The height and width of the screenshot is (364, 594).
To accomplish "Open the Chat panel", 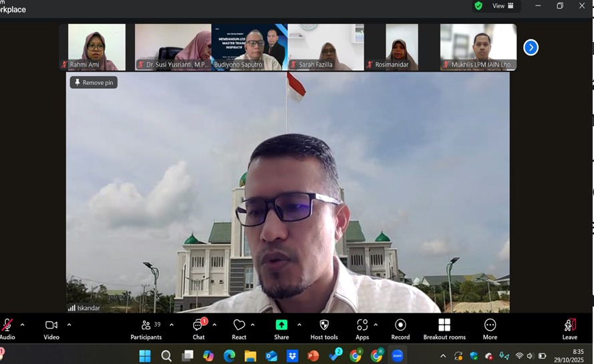I will (198, 329).
